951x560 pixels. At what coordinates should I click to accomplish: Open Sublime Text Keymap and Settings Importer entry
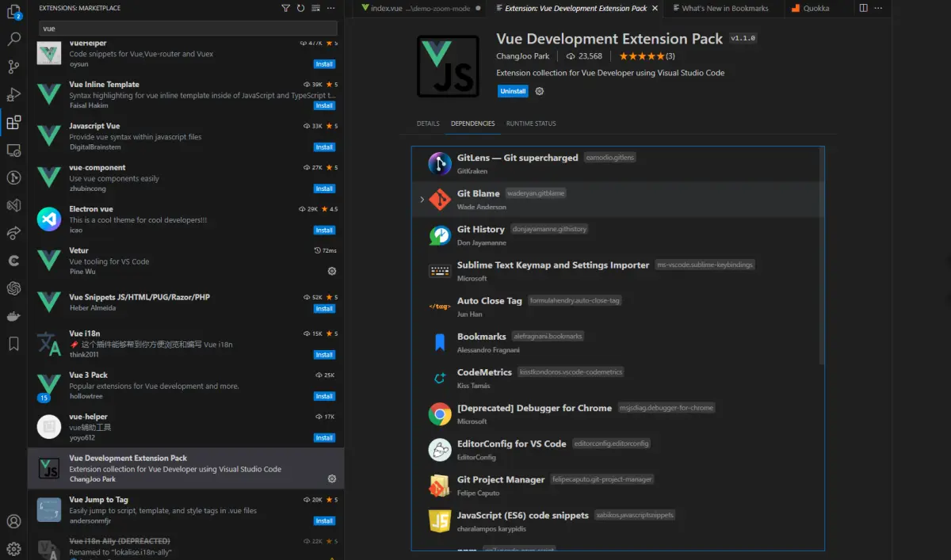click(x=618, y=271)
